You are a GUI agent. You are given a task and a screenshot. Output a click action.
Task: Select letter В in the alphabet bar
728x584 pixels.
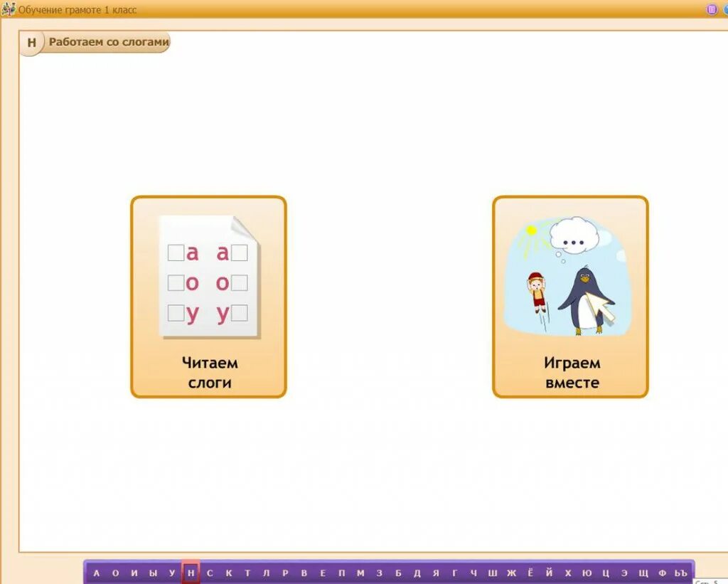304,573
